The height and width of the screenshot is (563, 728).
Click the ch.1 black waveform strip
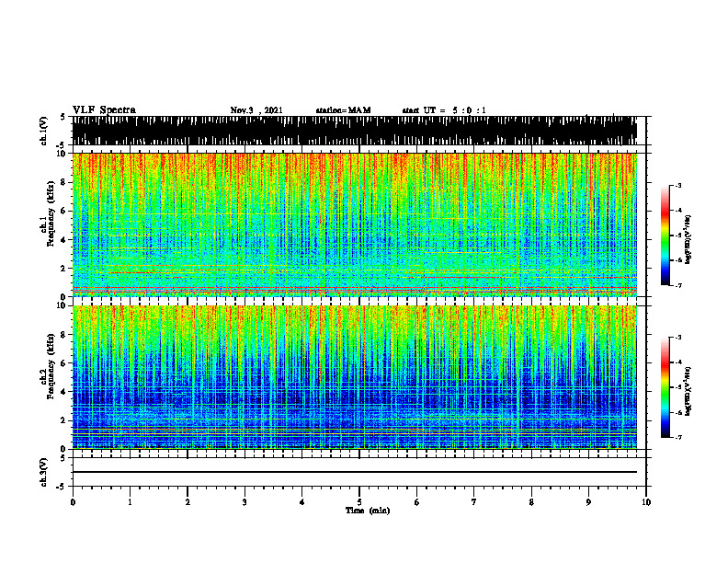tap(354, 131)
